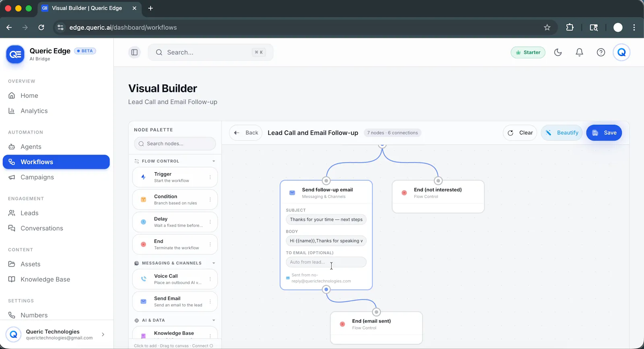Viewport: 644px width, 349px height.
Task: Open Leads in sidebar
Action: 56,213
